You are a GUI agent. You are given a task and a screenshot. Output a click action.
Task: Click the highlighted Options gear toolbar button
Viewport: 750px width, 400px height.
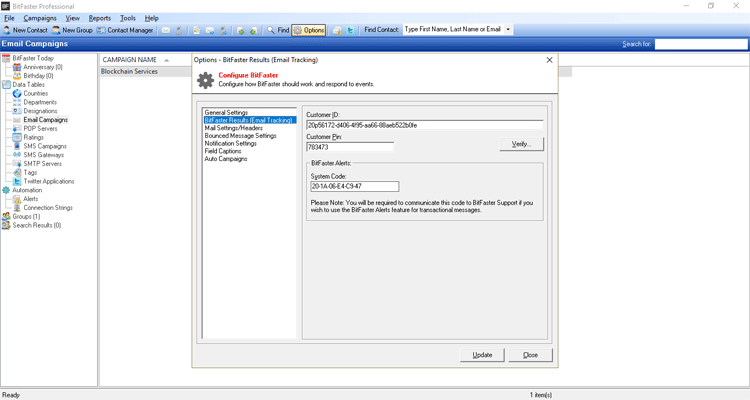tap(309, 30)
